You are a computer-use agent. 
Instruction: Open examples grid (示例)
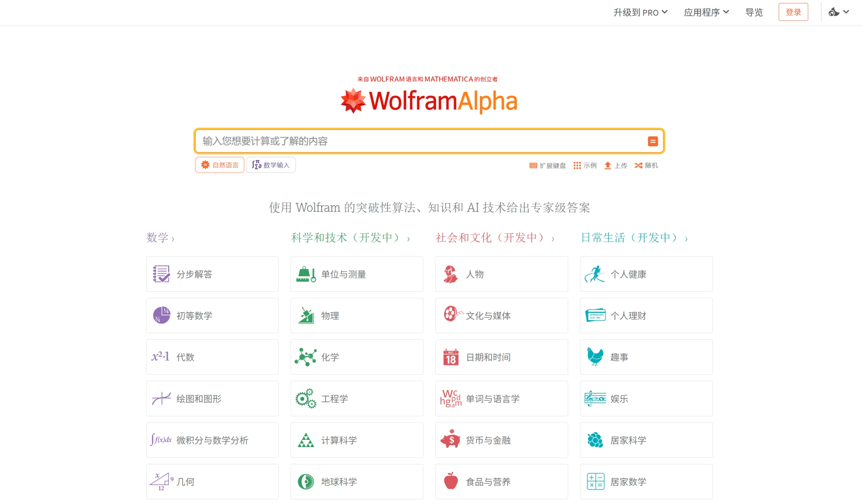585,166
